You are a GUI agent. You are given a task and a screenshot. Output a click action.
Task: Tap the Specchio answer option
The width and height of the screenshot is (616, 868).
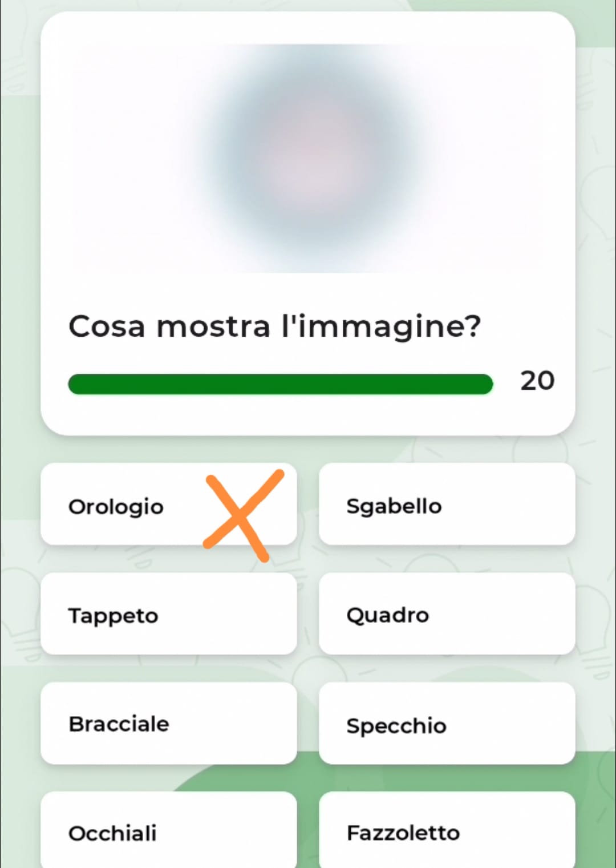[x=447, y=724]
